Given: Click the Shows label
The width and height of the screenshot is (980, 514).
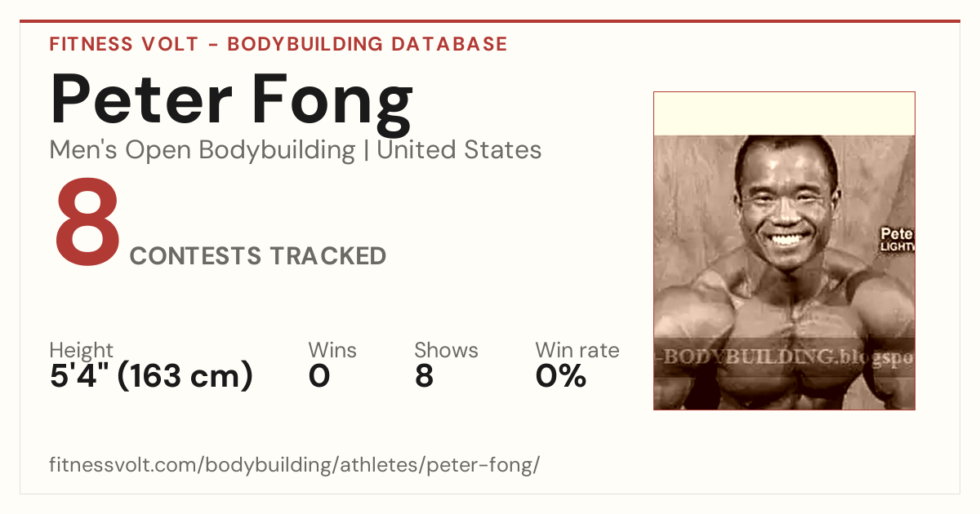Looking at the screenshot, I should 446,350.
